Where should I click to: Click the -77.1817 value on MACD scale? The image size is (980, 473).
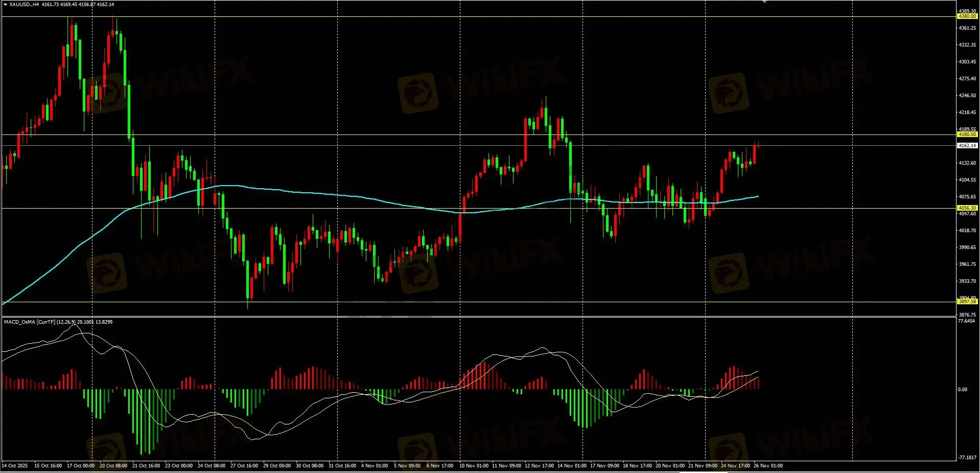tap(967, 458)
